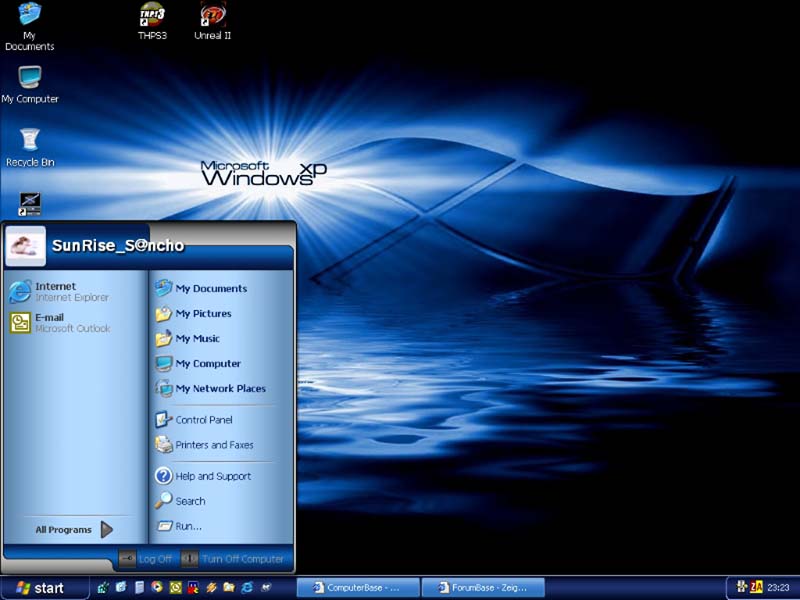The width and height of the screenshot is (800, 600).
Task: Launch Winamp lightning icon in quick launch
Action: [x=212, y=587]
